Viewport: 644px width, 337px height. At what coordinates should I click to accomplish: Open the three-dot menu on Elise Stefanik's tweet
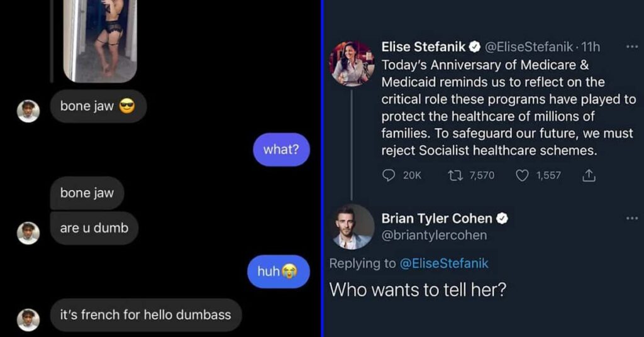(x=631, y=47)
